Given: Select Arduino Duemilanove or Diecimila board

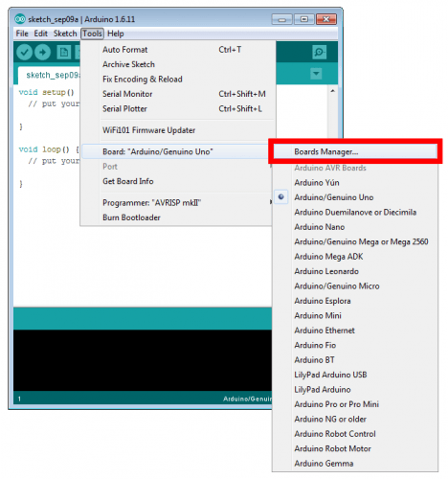Looking at the screenshot, I should point(355,212).
